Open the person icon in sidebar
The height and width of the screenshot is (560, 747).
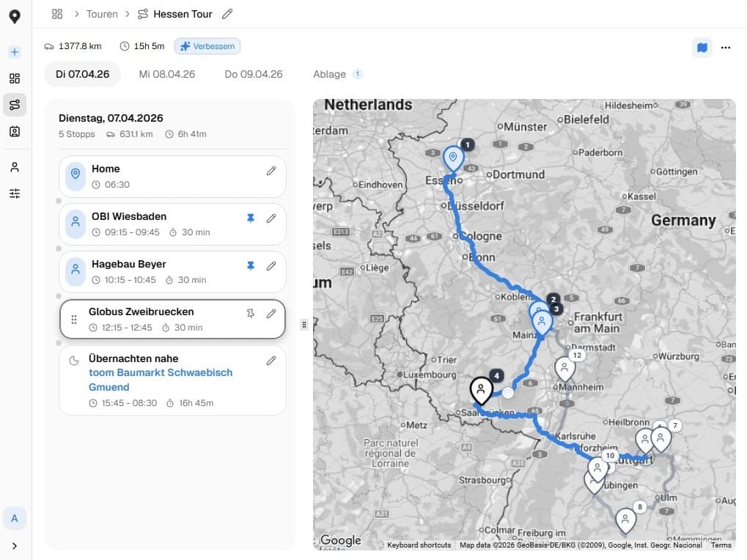point(15,167)
